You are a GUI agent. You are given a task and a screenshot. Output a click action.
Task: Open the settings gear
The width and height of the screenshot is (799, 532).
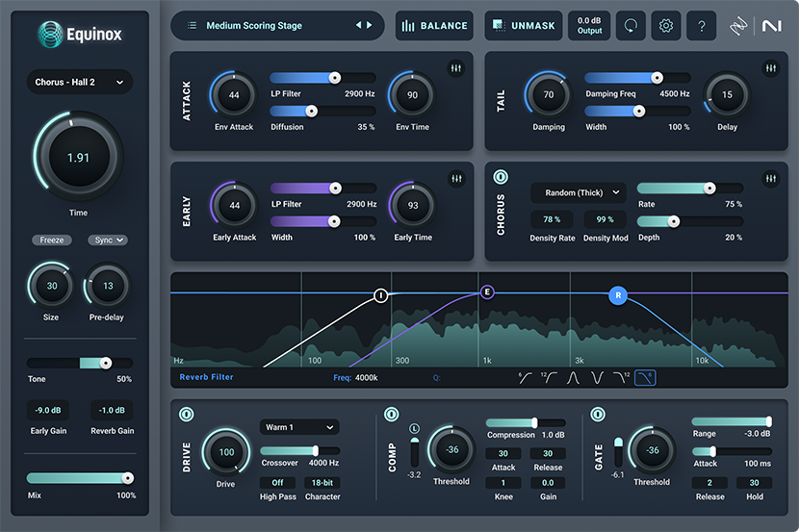pyautogui.click(x=666, y=26)
